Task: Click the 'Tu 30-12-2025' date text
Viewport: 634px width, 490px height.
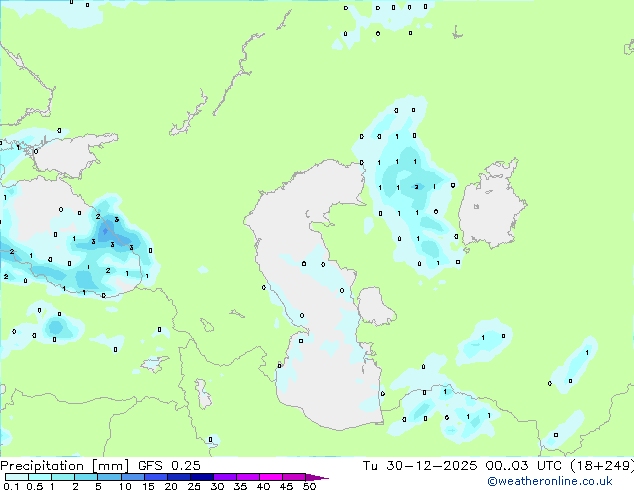Action: [420, 466]
